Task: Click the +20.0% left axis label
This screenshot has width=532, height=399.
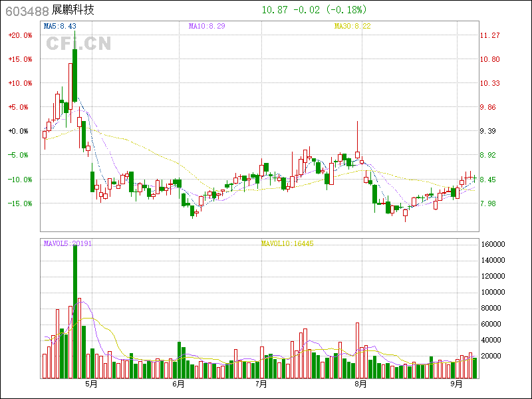Action: tap(20, 35)
